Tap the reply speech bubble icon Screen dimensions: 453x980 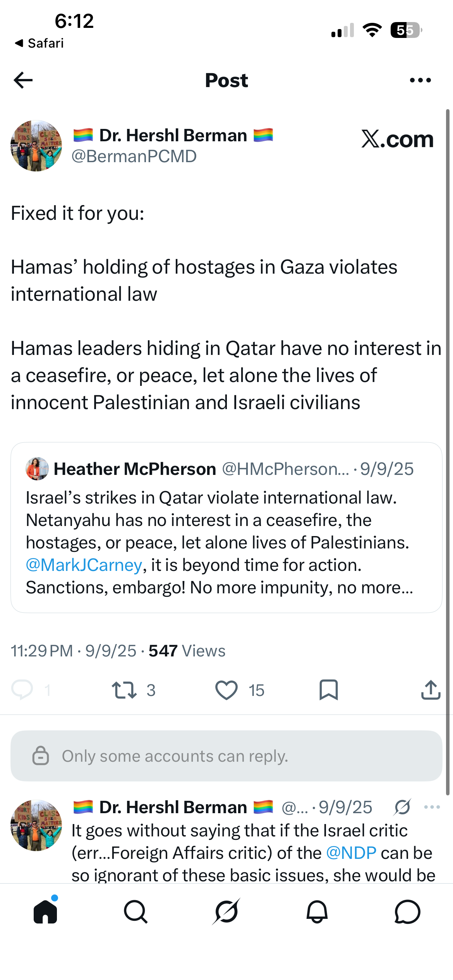22,690
